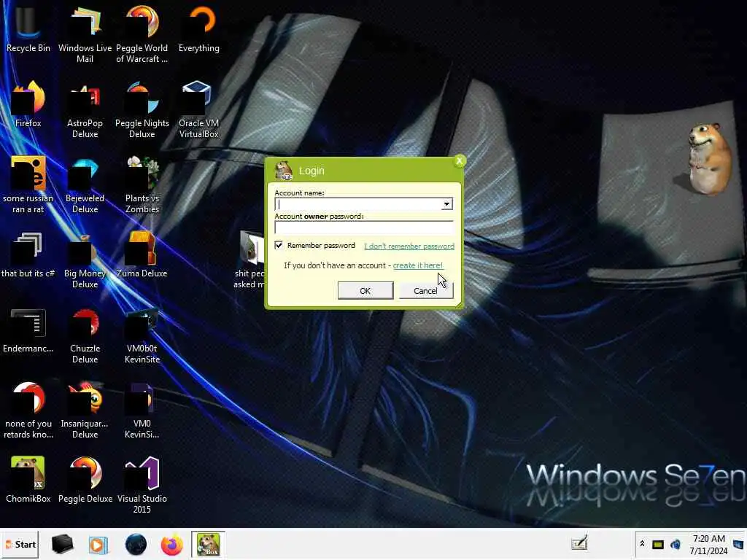Select the Plants vs Zombies icon
The width and height of the screenshot is (747, 560).
pos(142,184)
